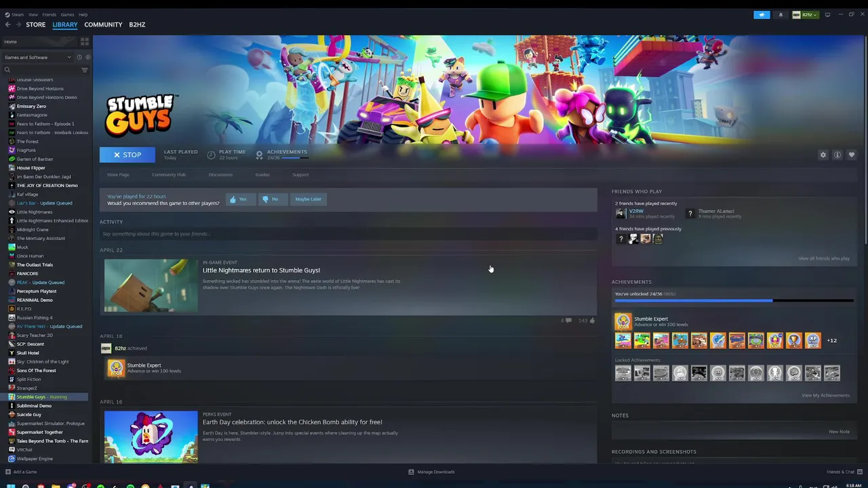Open game settings gear icon

[x=823, y=155]
